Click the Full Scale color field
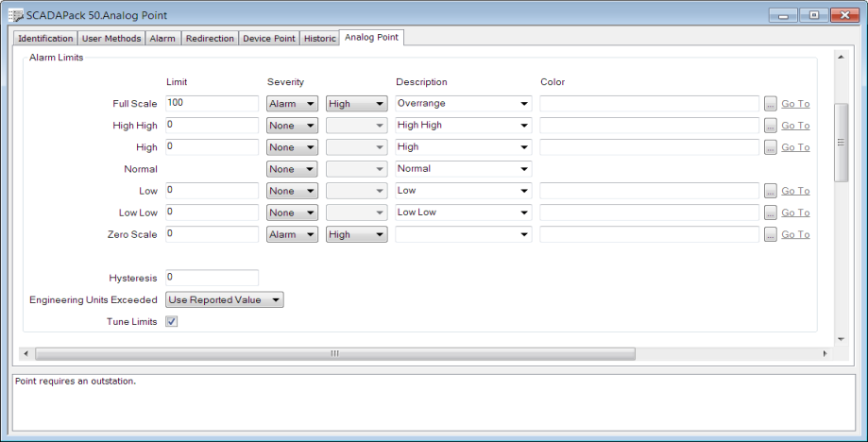The width and height of the screenshot is (868, 442). click(x=649, y=104)
